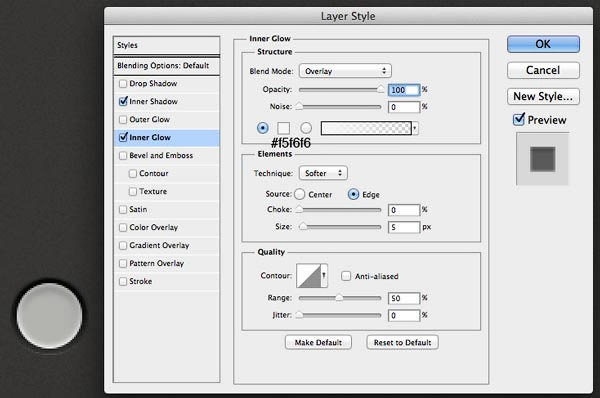Enable the Color Overlay checkbox

pyautogui.click(x=123, y=227)
